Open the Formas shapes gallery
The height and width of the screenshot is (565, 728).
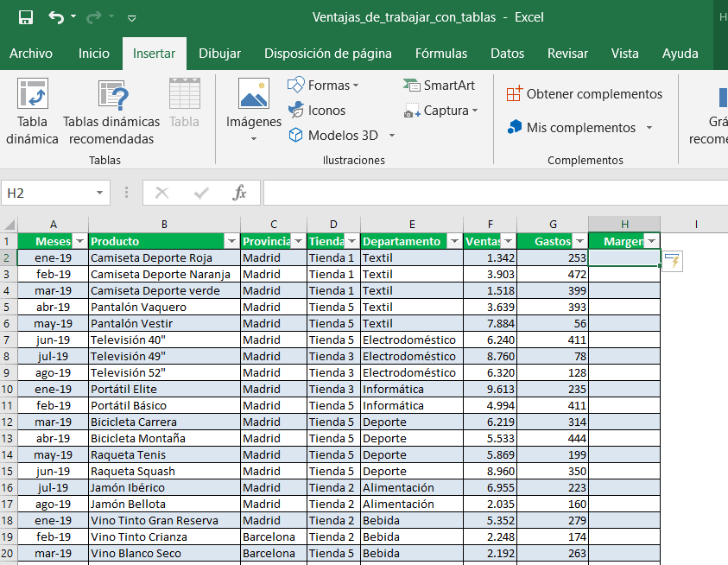tap(323, 86)
